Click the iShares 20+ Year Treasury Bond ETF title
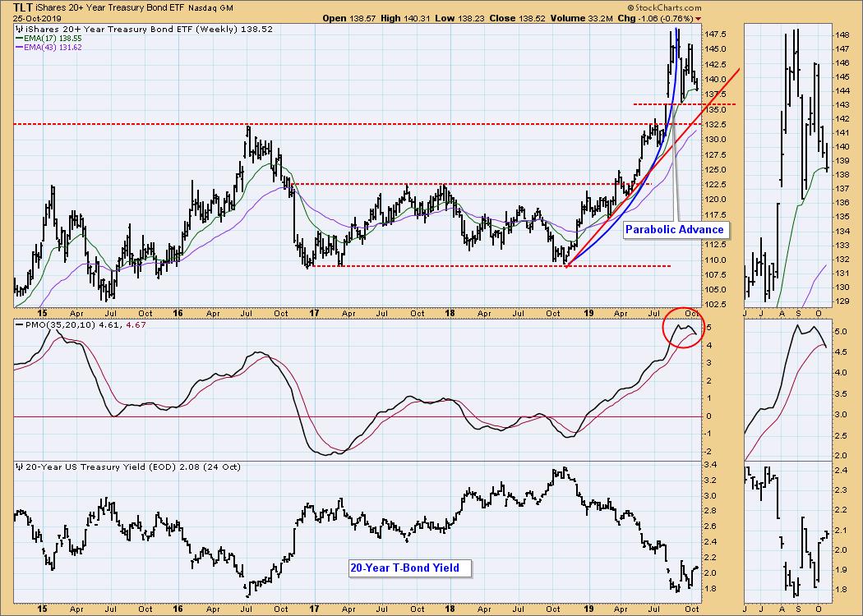 (111, 8)
